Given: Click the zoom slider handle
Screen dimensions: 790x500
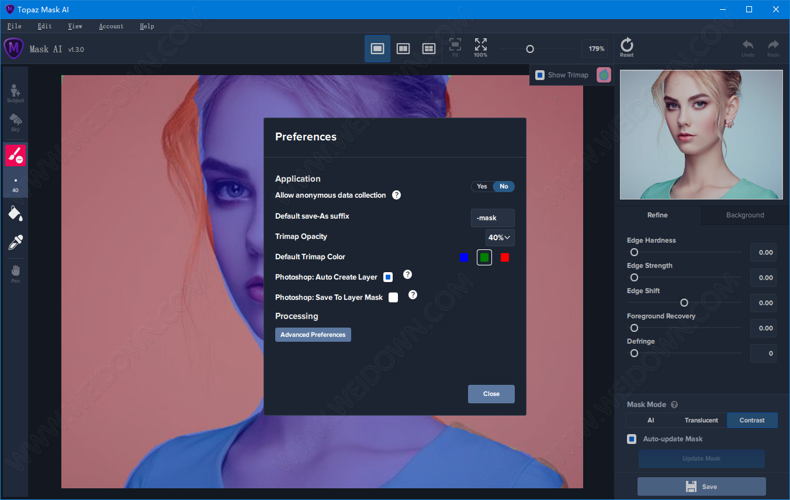Looking at the screenshot, I should [530, 49].
